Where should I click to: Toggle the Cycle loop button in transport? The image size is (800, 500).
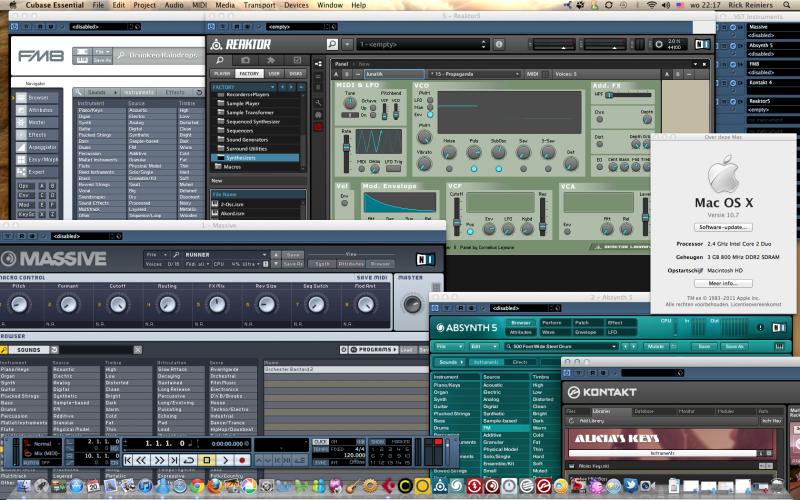pyautogui.click(x=189, y=460)
